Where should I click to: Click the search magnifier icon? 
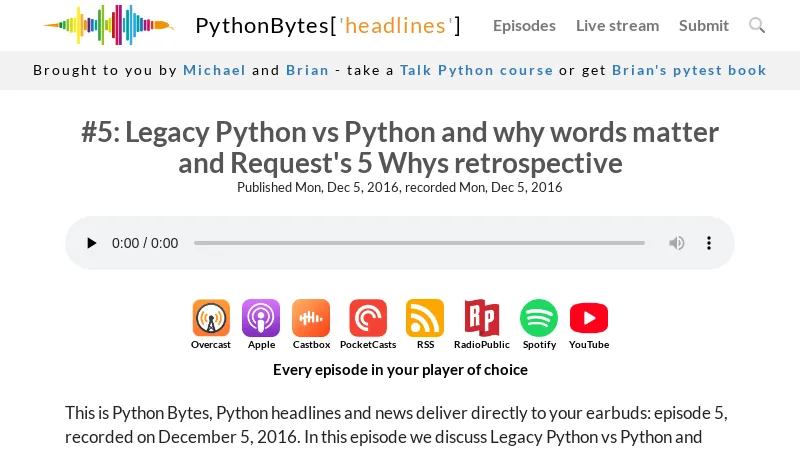point(757,25)
